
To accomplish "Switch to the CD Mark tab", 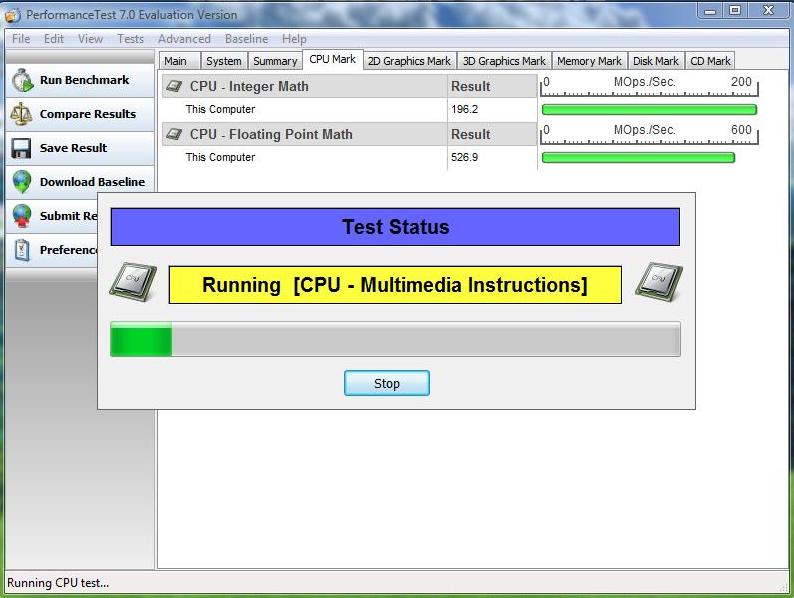I will (x=710, y=61).
